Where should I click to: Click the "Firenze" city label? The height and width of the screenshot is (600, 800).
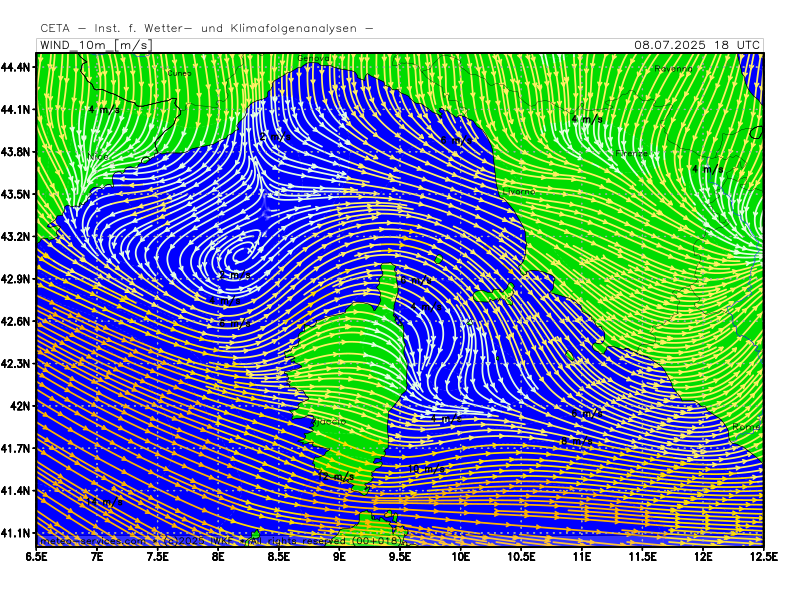click(x=632, y=153)
